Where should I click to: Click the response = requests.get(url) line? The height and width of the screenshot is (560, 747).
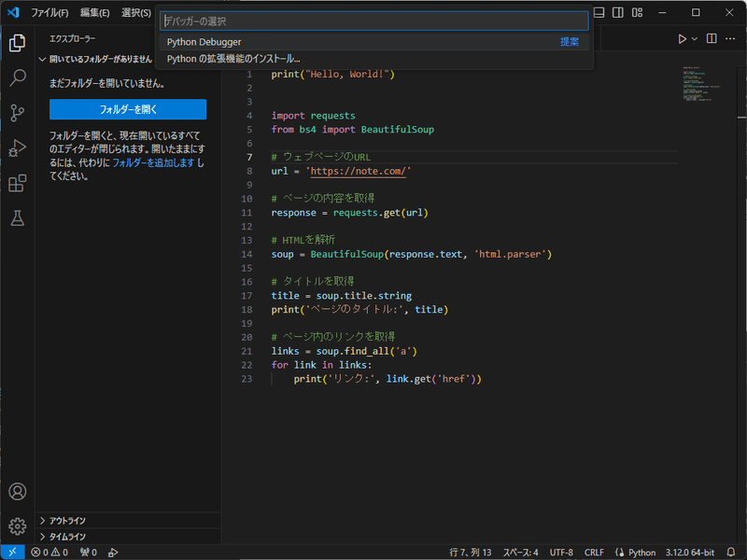[x=349, y=213]
